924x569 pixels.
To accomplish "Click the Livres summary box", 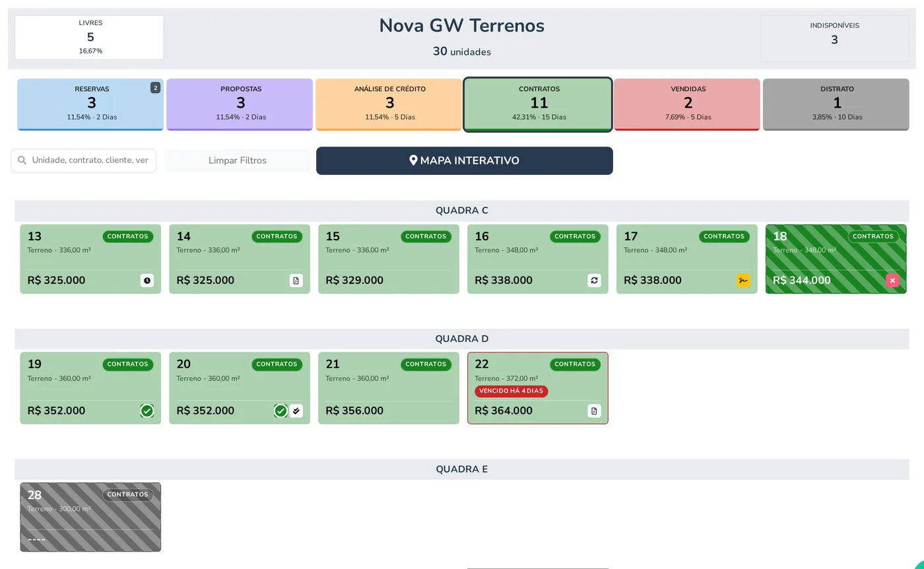I will coord(89,38).
